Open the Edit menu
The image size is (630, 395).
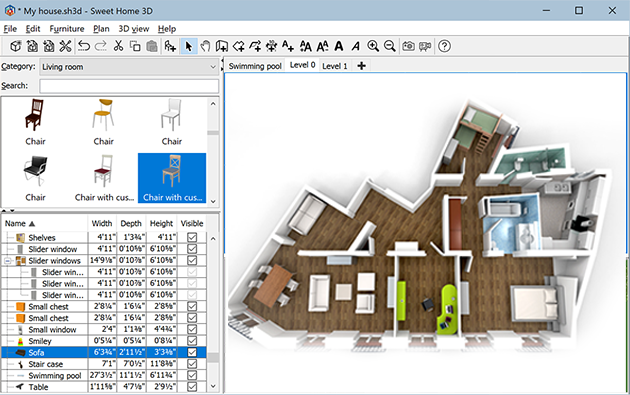(x=33, y=29)
